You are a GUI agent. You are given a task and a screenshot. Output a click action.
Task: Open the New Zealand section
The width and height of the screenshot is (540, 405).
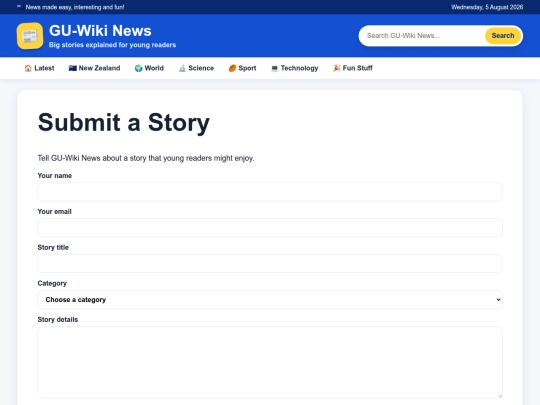pos(94,68)
